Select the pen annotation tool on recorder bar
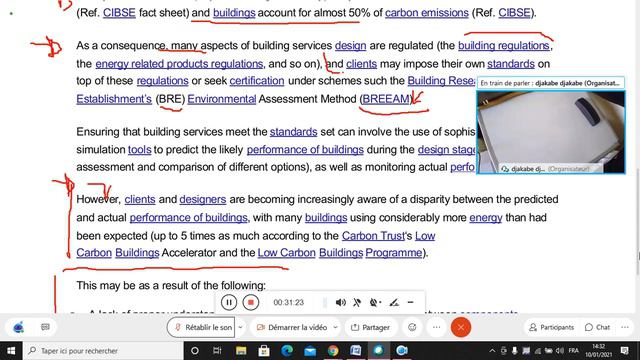Viewport: 640px width, 360px height. pos(393,302)
